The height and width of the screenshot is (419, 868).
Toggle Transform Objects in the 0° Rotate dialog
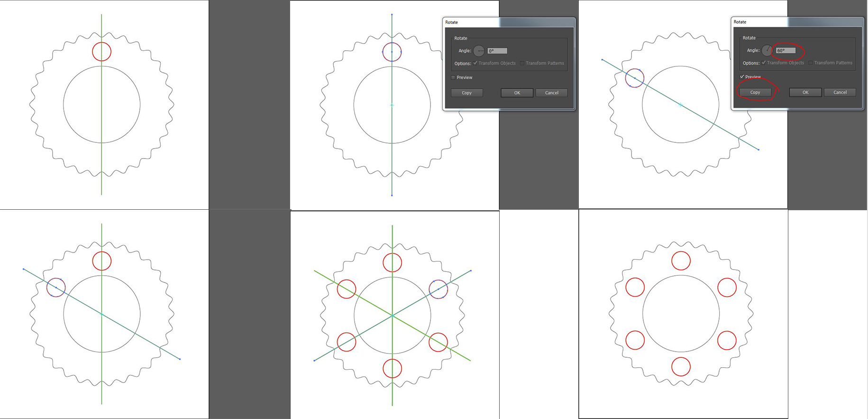[475, 63]
